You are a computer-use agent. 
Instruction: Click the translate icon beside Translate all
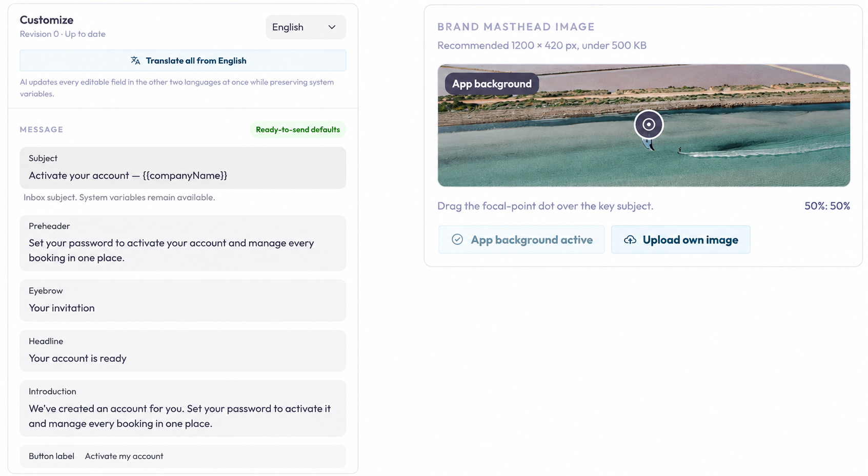point(135,60)
